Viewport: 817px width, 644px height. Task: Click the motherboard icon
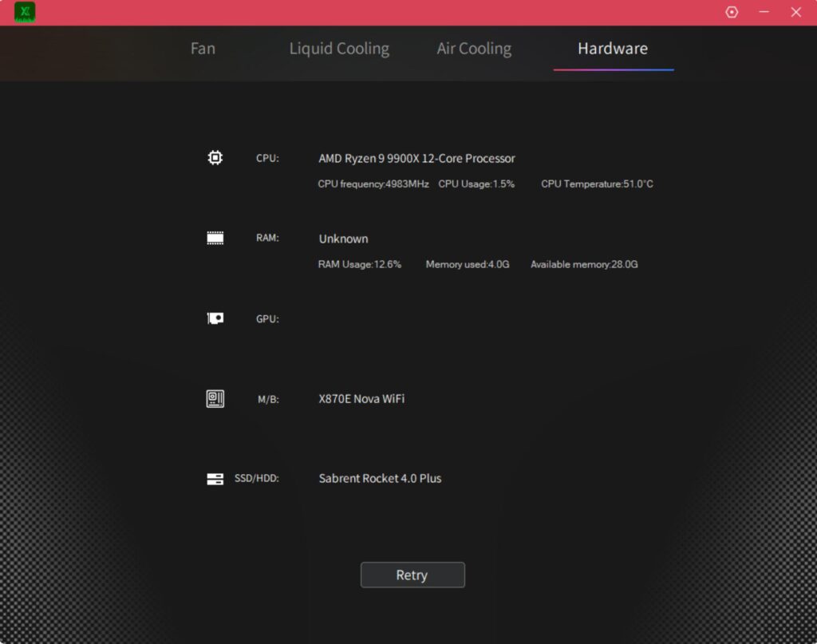pyautogui.click(x=215, y=398)
